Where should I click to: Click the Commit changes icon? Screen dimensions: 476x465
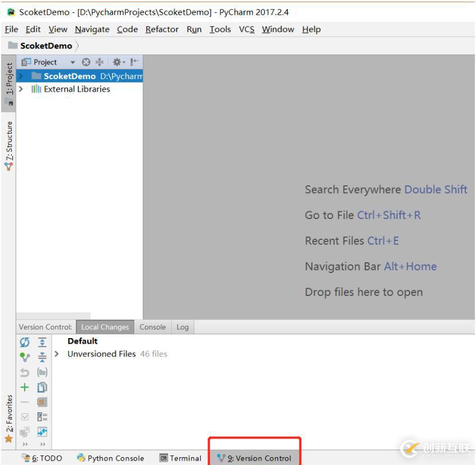25,355
